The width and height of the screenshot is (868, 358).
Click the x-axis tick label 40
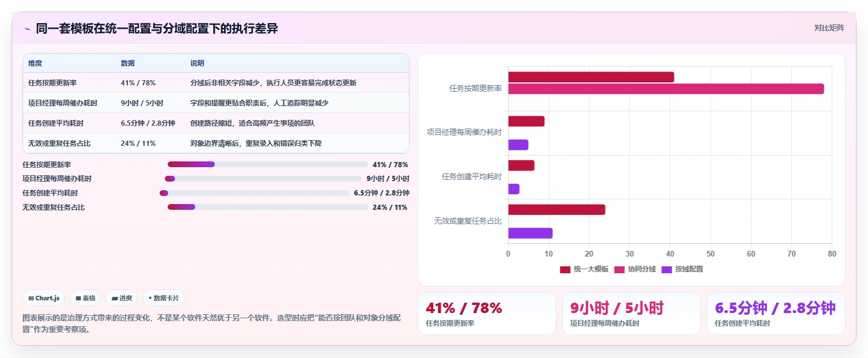(x=670, y=254)
